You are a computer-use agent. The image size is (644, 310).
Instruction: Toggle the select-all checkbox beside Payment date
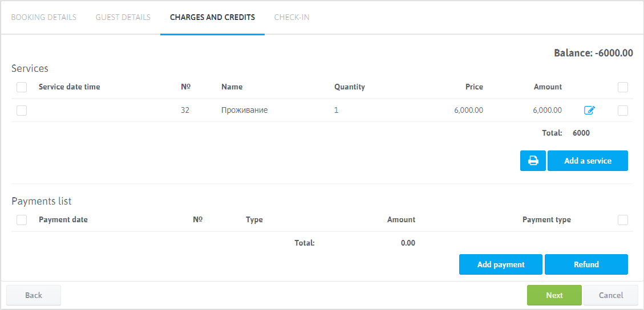[22, 220]
